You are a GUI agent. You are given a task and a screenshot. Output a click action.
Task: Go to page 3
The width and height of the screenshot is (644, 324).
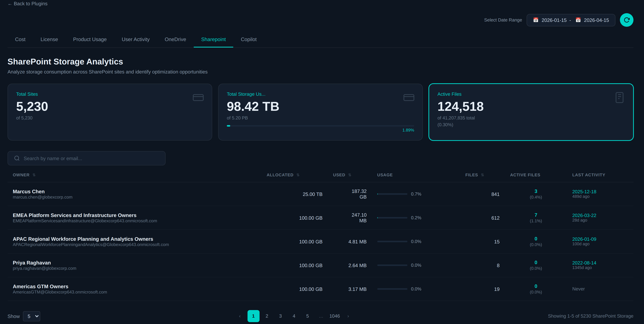(x=280, y=316)
